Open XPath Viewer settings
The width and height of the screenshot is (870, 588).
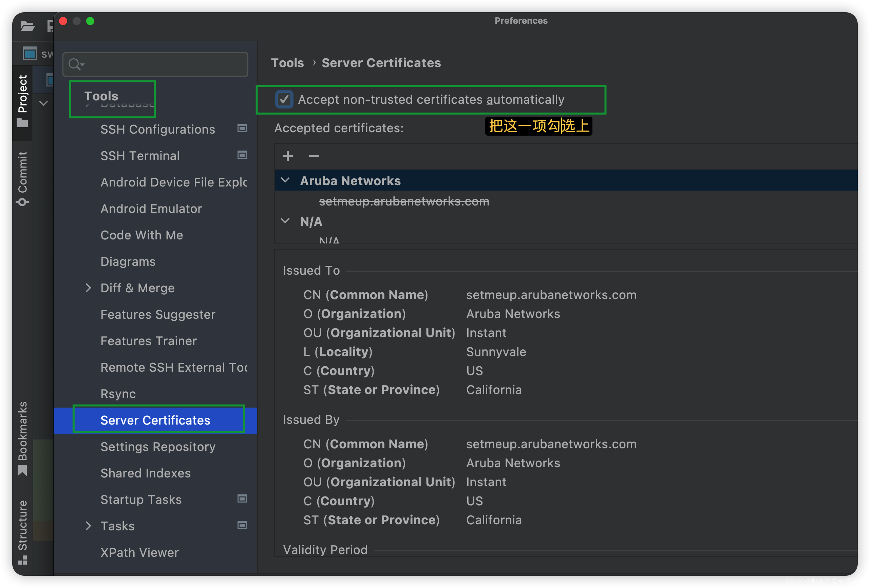click(140, 552)
